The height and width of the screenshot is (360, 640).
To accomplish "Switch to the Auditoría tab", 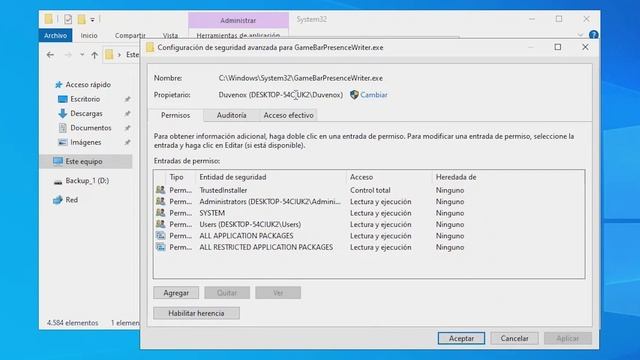I will tap(231, 116).
